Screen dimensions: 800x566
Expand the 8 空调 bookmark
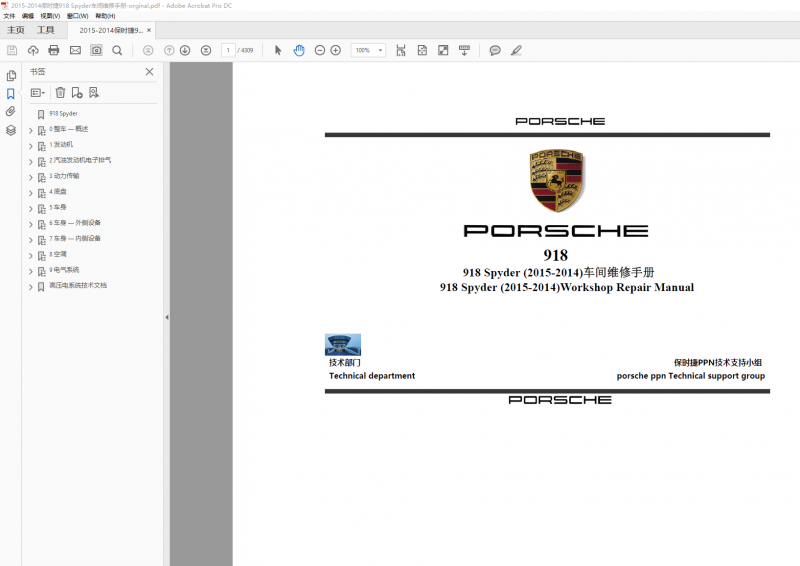point(31,256)
